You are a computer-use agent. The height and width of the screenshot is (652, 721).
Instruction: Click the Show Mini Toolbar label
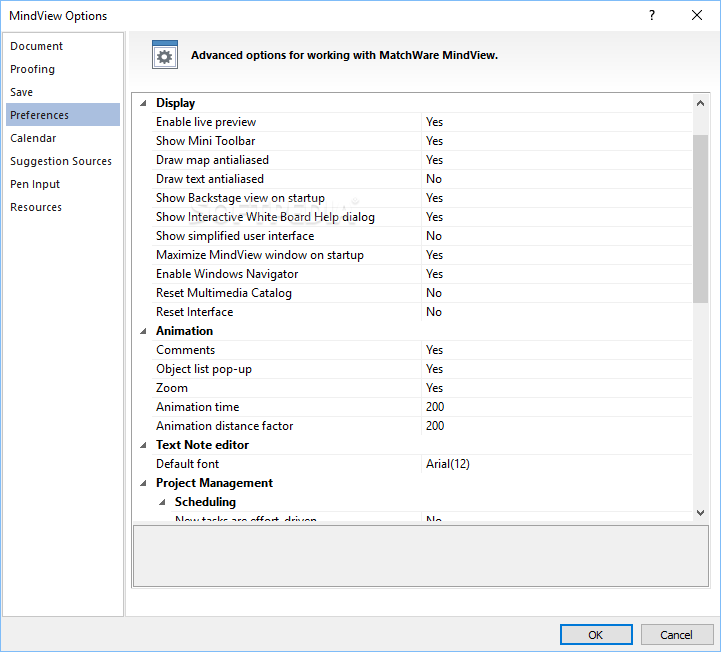206,141
